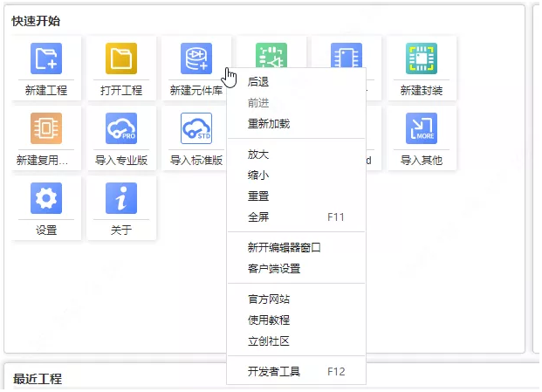Click the 官方网站 menu item
This screenshot has width=542, height=392.
pos(269,299)
